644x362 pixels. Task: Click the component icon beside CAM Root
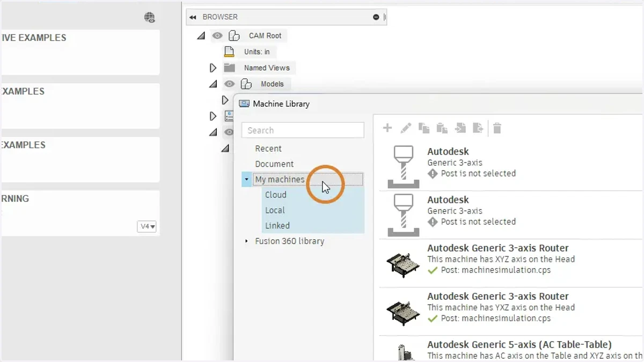(234, 36)
